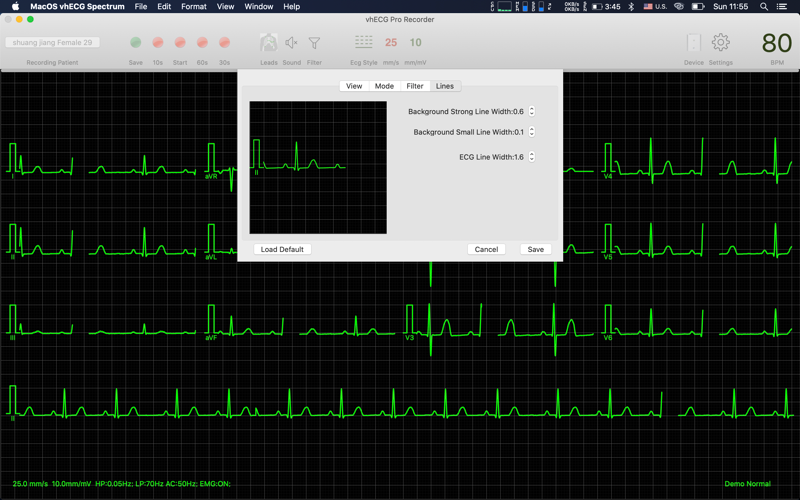Image resolution: width=800 pixels, height=500 pixels.
Task: Click the Device icon in toolbar
Action: coord(694,43)
